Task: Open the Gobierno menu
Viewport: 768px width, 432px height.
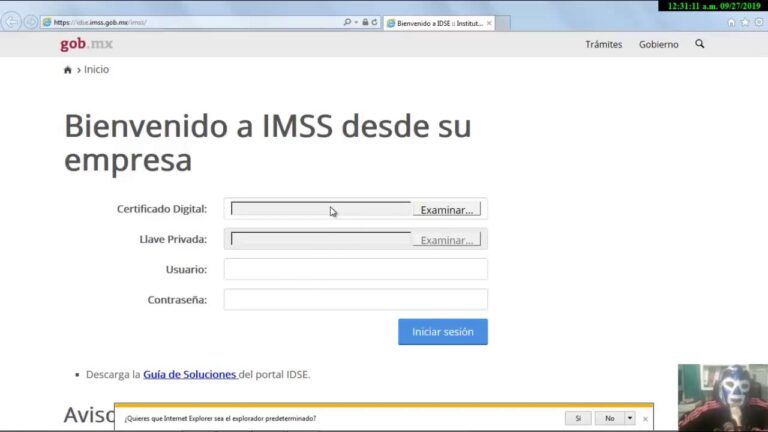Action: pyautogui.click(x=658, y=44)
